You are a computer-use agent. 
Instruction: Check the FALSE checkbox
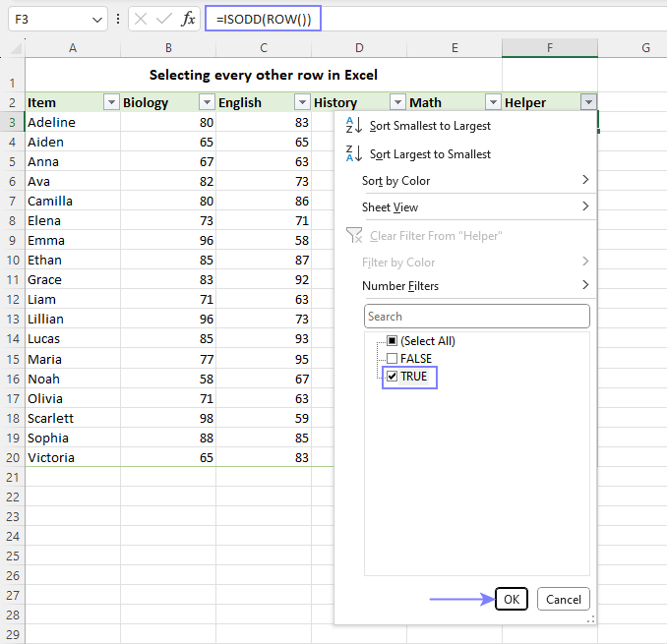pyautogui.click(x=393, y=359)
